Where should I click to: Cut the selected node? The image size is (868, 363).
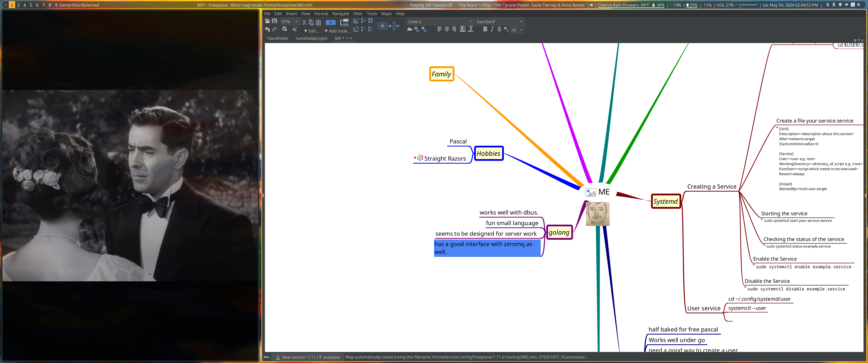[x=304, y=22]
